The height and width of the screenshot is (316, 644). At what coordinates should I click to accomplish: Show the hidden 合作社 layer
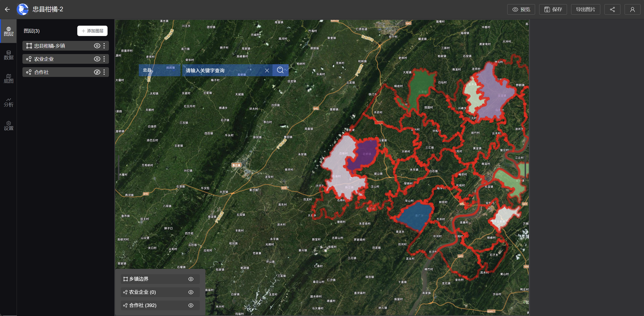point(97,72)
